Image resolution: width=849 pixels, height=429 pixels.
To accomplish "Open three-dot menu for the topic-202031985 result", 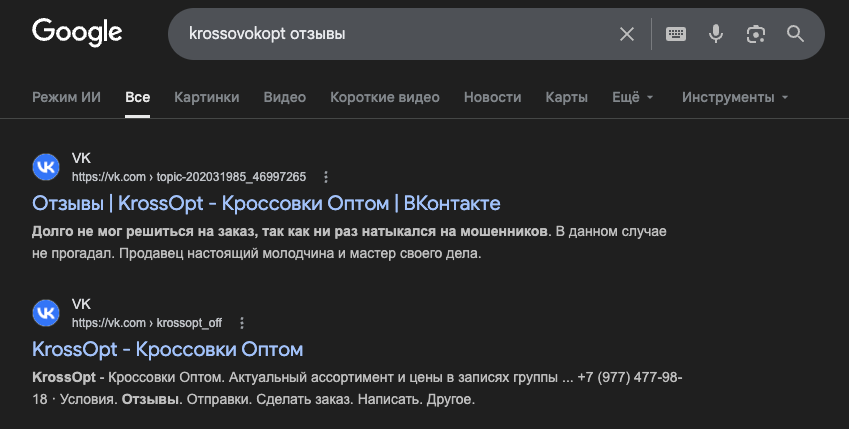I will click(x=326, y=177).
